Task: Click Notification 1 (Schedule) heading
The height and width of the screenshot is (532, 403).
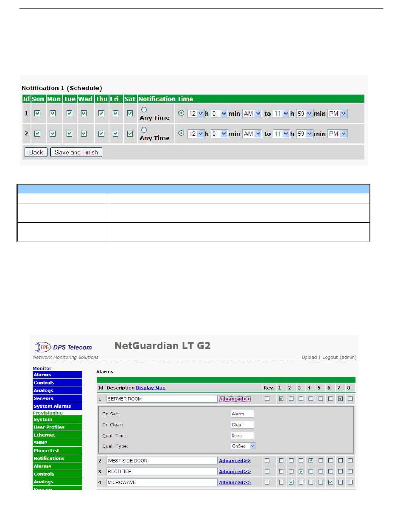Action: pos(62,88)
